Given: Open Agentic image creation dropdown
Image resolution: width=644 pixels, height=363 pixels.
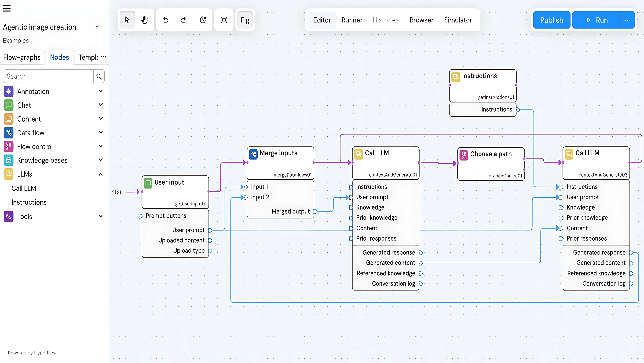Looking at the screenshot, I should click(x=97, y=27).
